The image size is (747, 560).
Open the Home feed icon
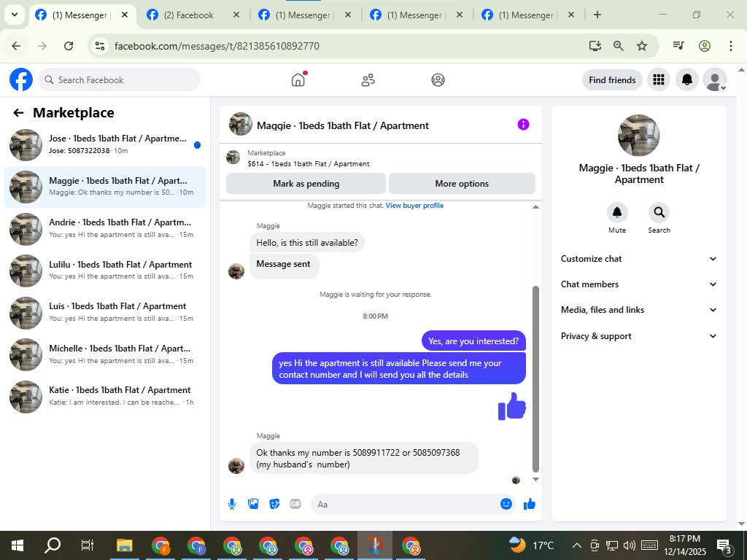[x=298, y=79]
